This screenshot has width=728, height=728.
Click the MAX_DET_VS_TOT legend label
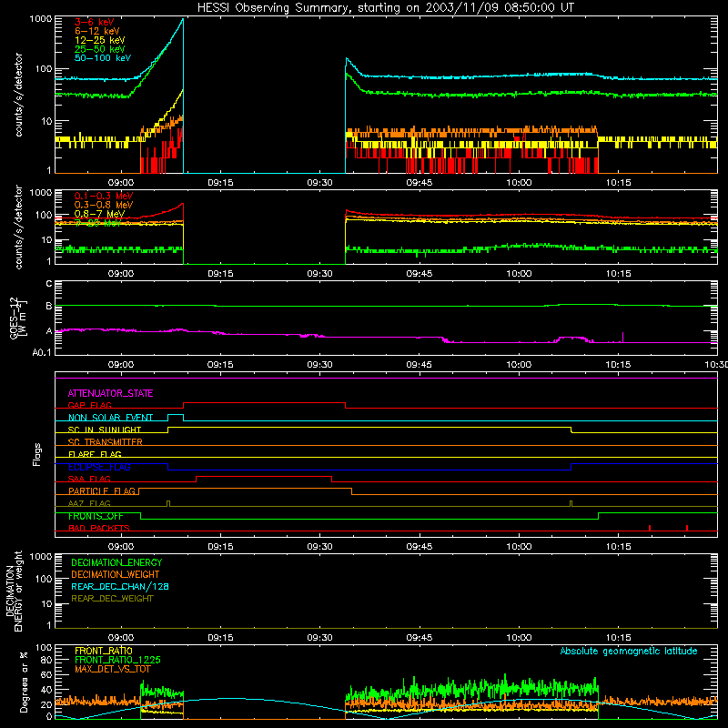tap(113, 669)
